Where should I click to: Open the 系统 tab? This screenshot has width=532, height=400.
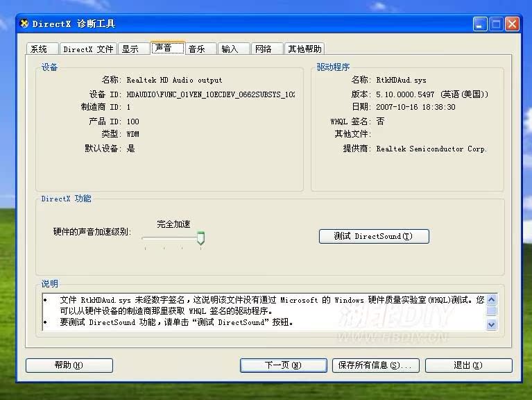42,49
